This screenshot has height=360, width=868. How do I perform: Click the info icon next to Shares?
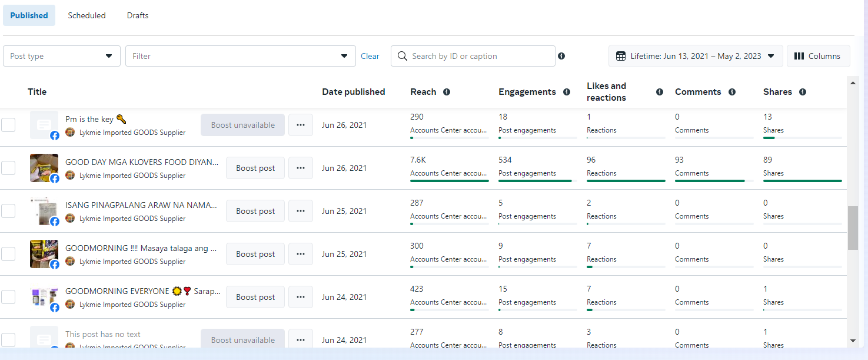click(803, 92)
